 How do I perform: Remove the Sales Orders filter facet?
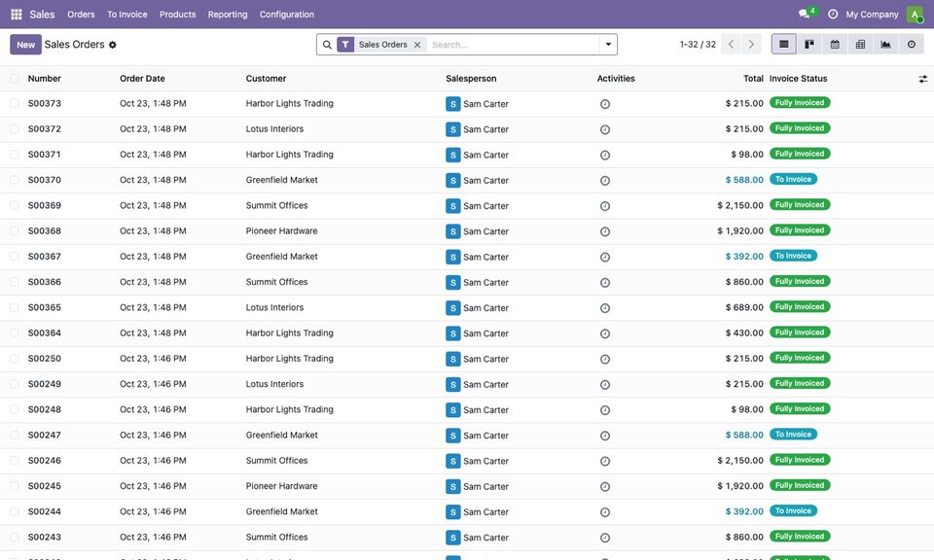pos(417,45)
